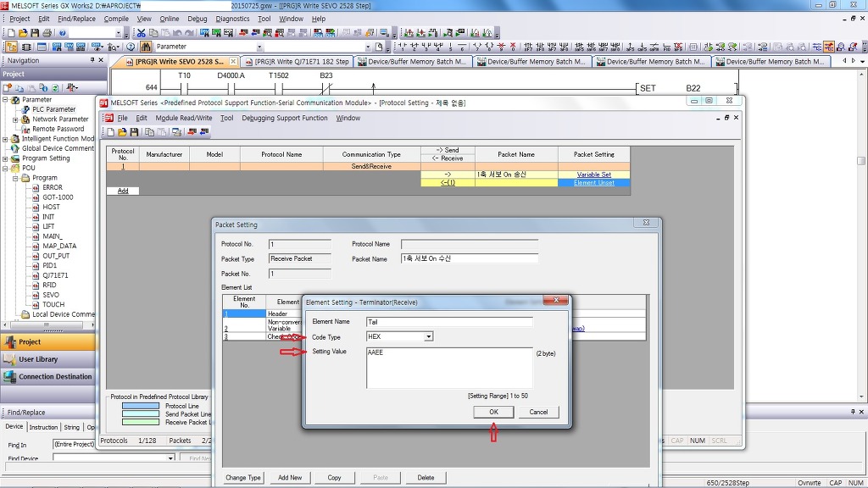Click Print icon in GX Works2 toolbar
Viewport: 868px width, 488px height.
(47, 33)
